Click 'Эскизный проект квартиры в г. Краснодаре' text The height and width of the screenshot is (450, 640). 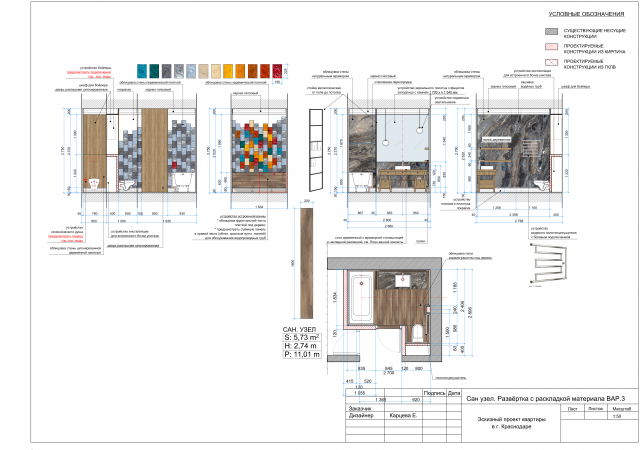[x=512, y=423]
